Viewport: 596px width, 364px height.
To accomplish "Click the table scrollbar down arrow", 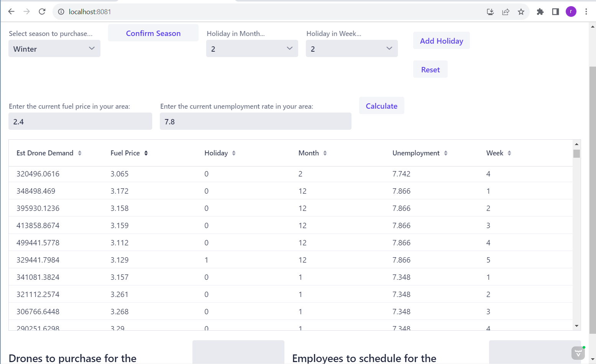I will point(576,326).
